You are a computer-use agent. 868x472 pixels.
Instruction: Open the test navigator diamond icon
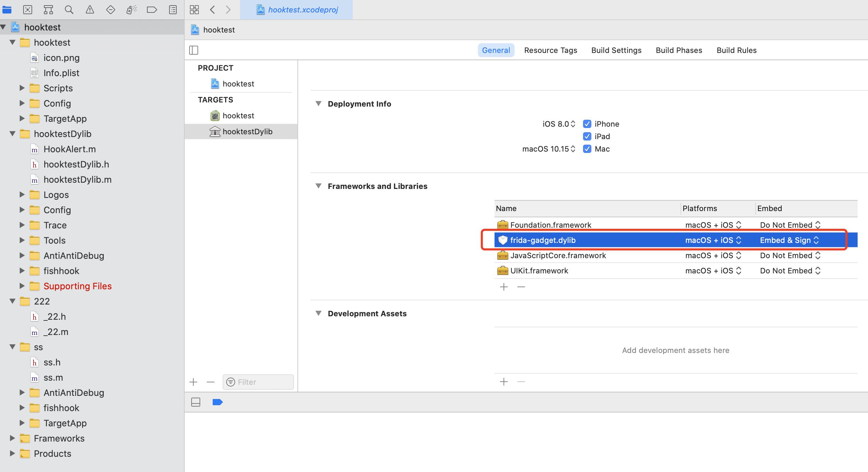click(x=111, y=10)
